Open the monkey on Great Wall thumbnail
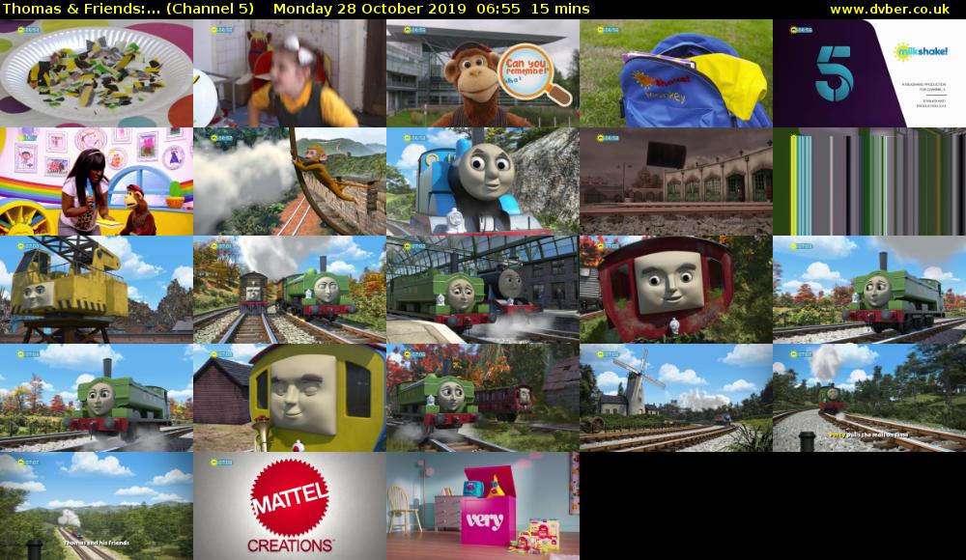 tap(290, 182)
